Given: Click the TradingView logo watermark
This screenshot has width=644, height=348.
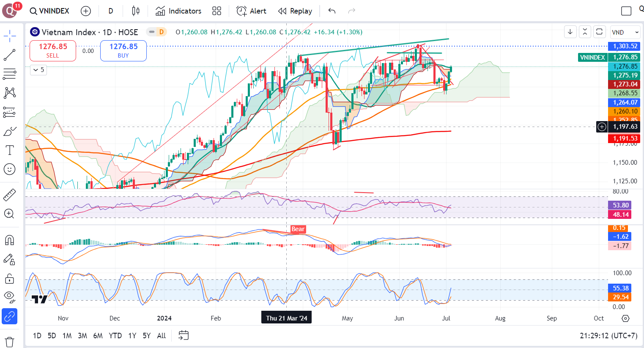Looking at the screenshot, I should coord(40,299).
